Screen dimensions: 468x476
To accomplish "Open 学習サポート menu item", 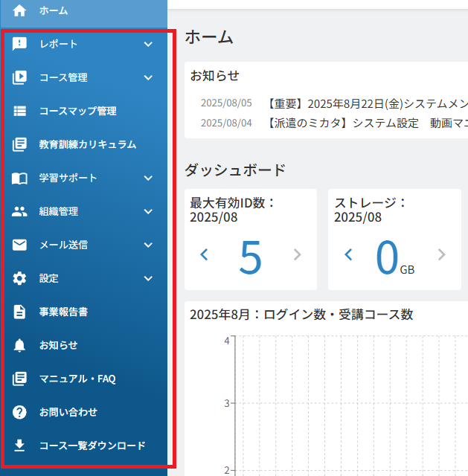I will 83,178.
